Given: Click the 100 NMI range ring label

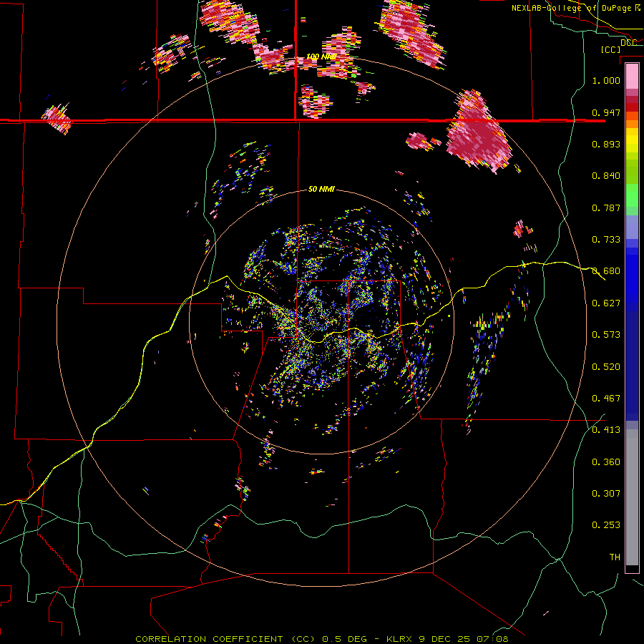Looking at the screenshot, I should click(321, 57).
